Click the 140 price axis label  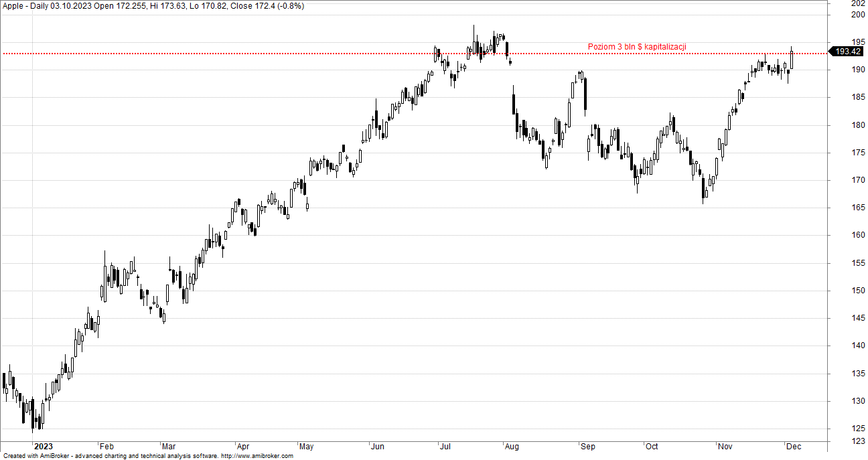[x=857, y=346]
